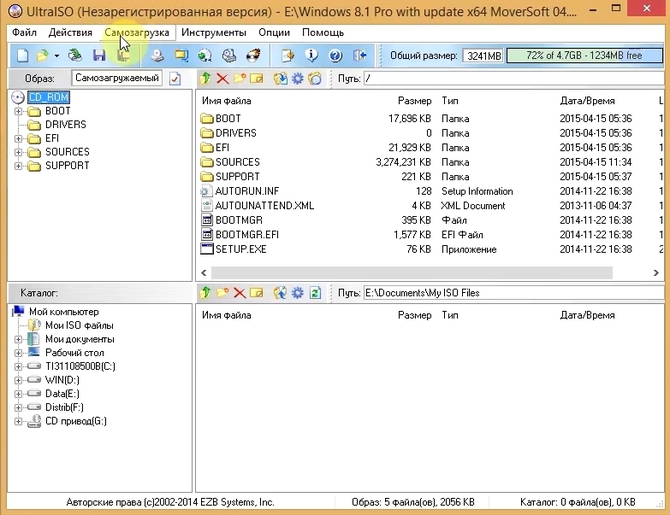Open the Инструменты menu

[214, 32]
